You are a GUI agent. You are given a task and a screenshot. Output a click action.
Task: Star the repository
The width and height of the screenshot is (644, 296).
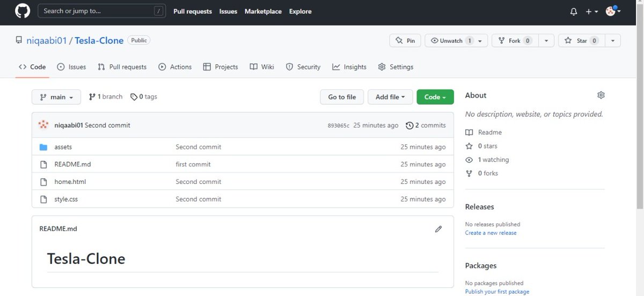pos(581,41)
